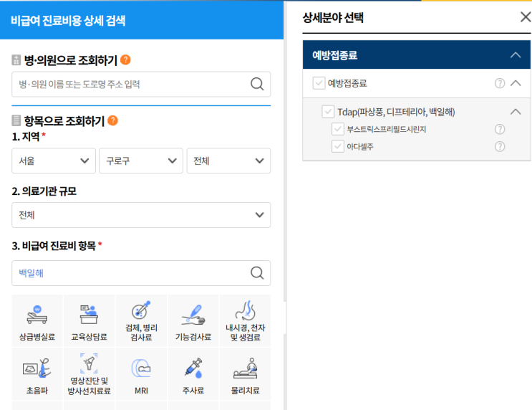Click the 아다셀주 label

(x=360, y=147)
